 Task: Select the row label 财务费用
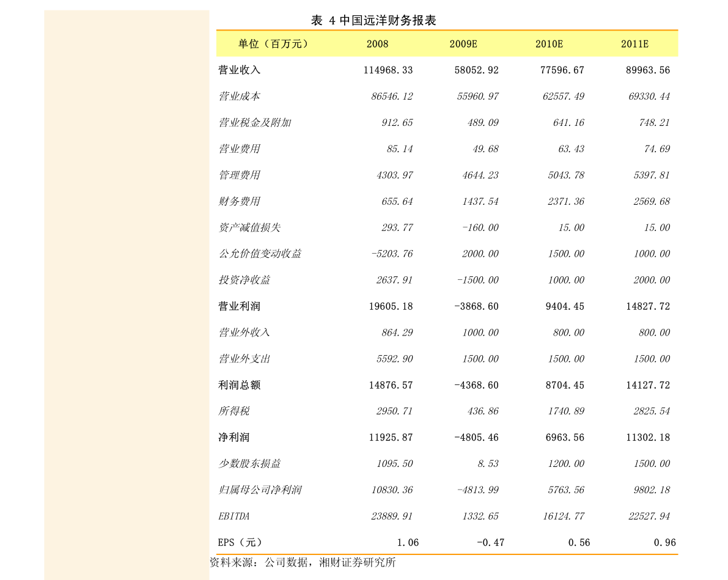(x=240, y=202)
